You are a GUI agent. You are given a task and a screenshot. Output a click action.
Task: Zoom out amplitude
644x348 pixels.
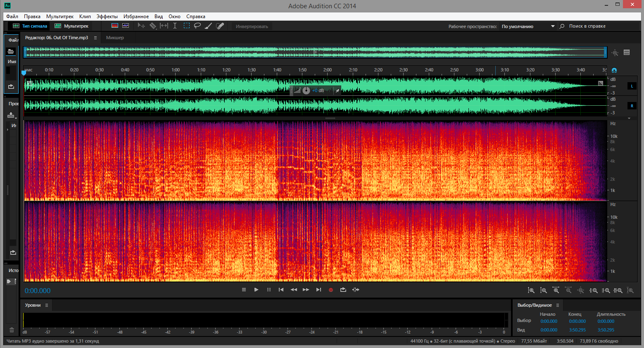pyautogui.click(x=544, y=291)
